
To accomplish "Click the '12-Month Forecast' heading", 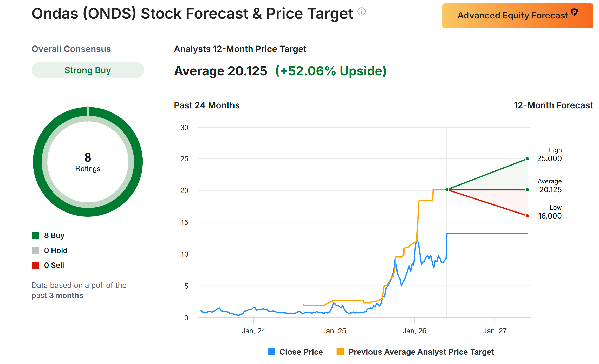I will coord(553,105).
